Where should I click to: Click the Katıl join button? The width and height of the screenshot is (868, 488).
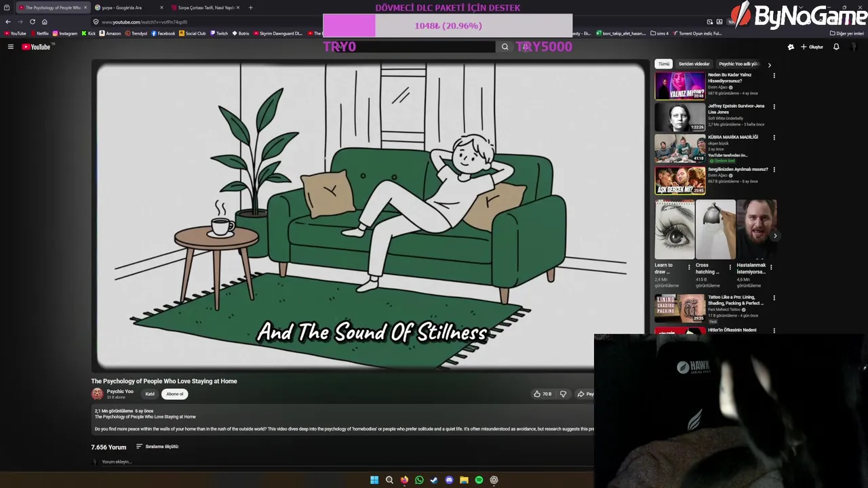[x=150, y=394]
